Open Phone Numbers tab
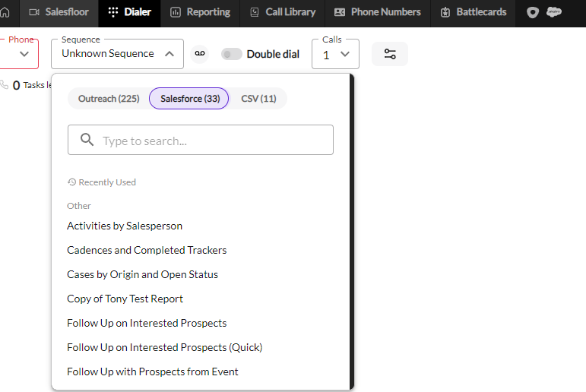 pyautogui.click(x=378, y=12)
